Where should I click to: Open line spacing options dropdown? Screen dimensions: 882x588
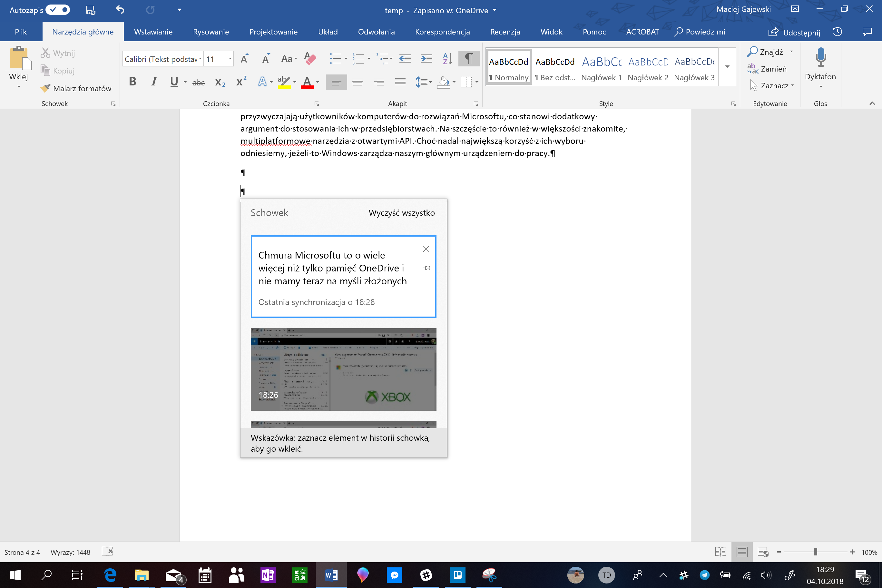click(x=424, y=82)
